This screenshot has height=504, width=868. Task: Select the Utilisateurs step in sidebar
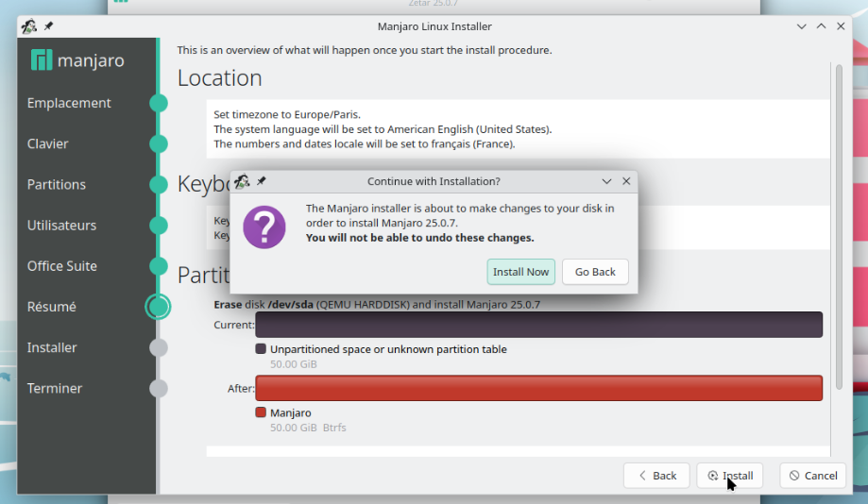[61, 226]
